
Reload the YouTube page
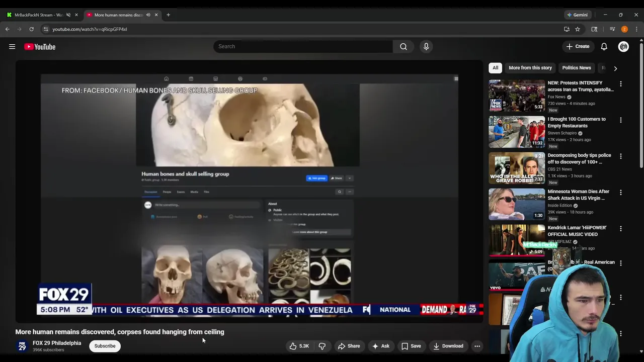tap(31, 29)
